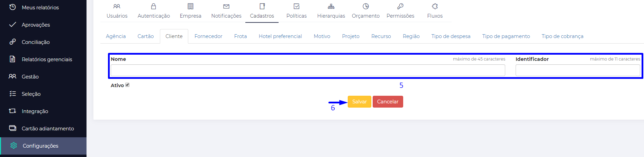The height and width of the screenshot is (157, 644).
Task: Click the Configurações gear icon in sidebar
Action: [x=13, y=146]
